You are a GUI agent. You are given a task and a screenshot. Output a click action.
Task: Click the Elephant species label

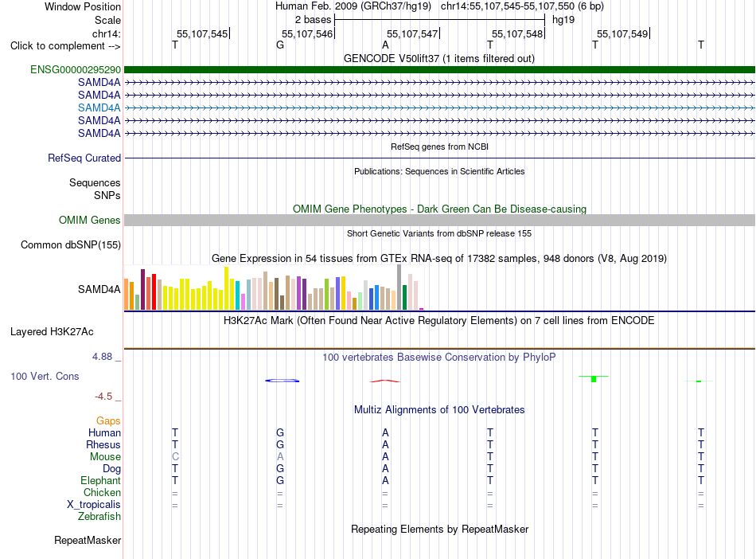click(100, 480)
